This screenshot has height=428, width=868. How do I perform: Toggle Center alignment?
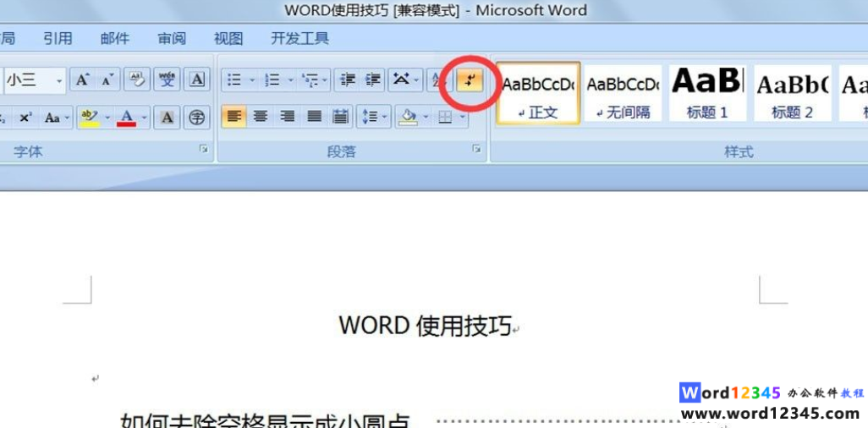[x=261, y=116]
